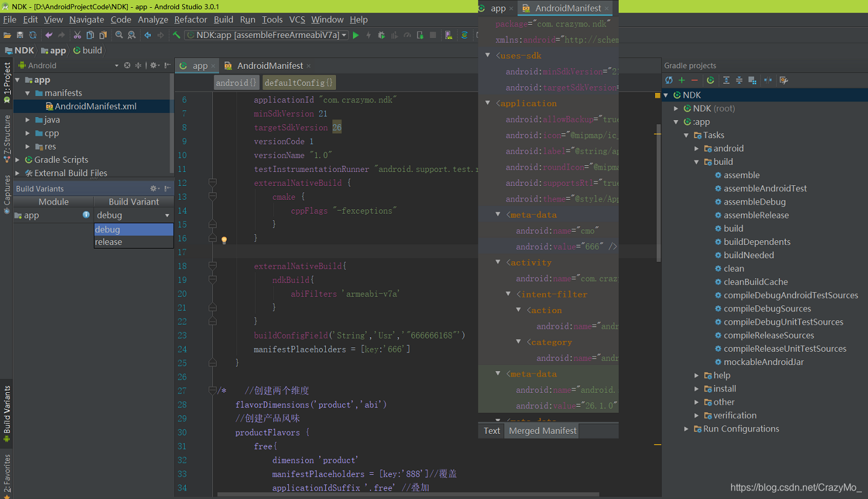Select assembleDebug Gradle task
Viewport: 868px width, 499px height.
tap(755, 202)
